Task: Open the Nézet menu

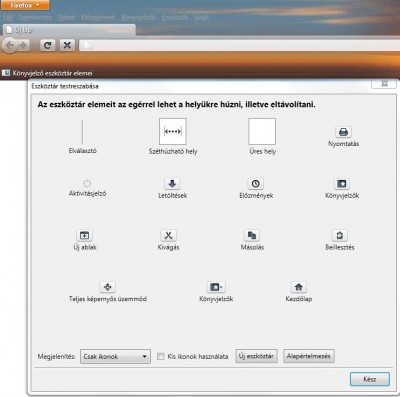Action: pos(66,17)
